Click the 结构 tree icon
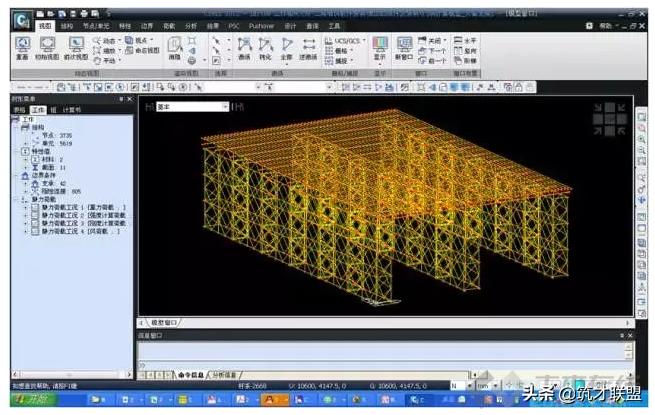This screenshot has width=655, height=415. (x=25, y=127)
